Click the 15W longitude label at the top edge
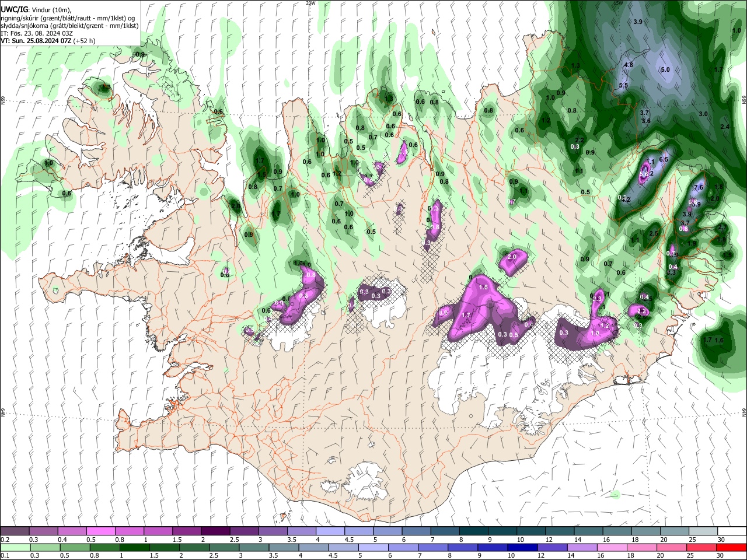 [618, 3]
